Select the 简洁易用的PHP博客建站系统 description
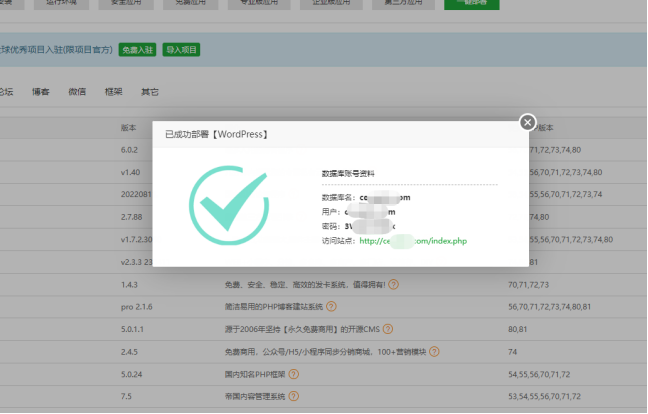The height and width of the screenshot is (414, 648). (274, 307)
